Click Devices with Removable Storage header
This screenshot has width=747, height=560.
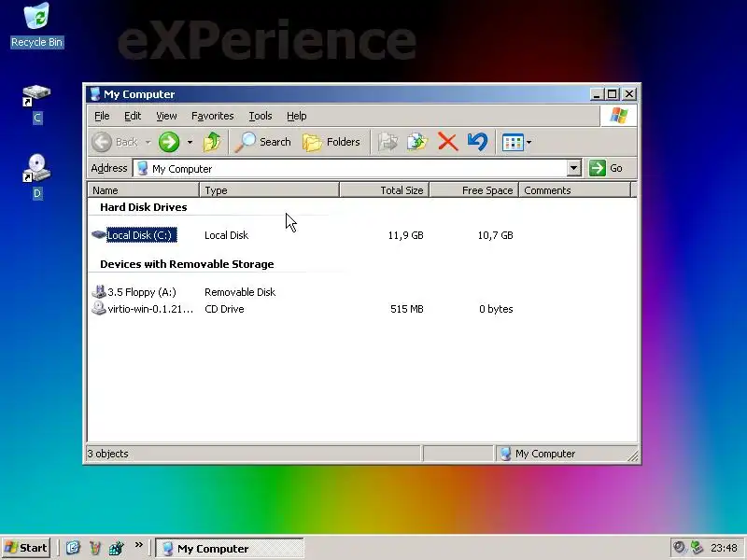[187, 264]
